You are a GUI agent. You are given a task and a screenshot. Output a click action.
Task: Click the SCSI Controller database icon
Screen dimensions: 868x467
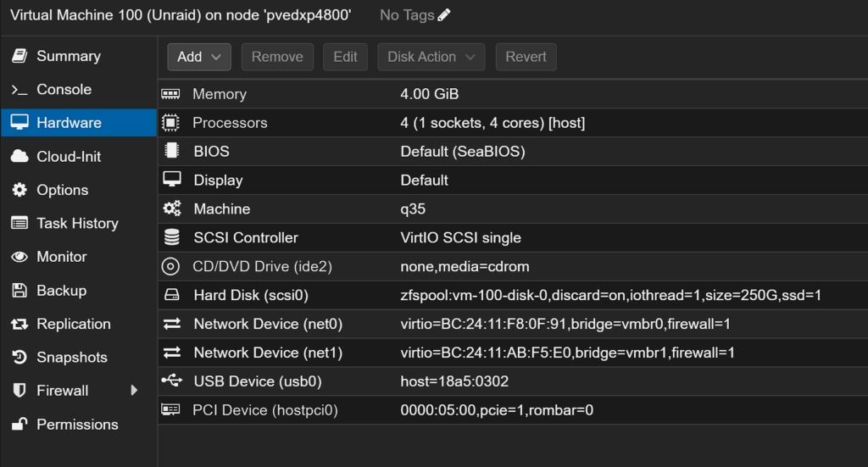pos(171,237)
